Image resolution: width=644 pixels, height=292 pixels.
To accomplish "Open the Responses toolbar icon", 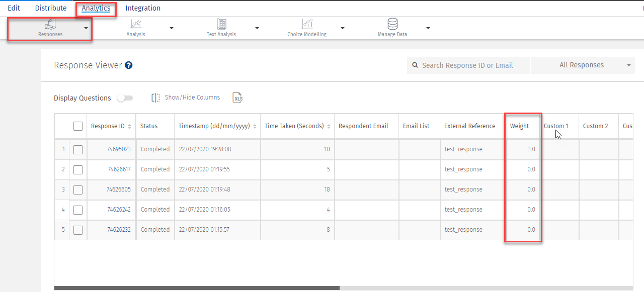I will [50, 24].
